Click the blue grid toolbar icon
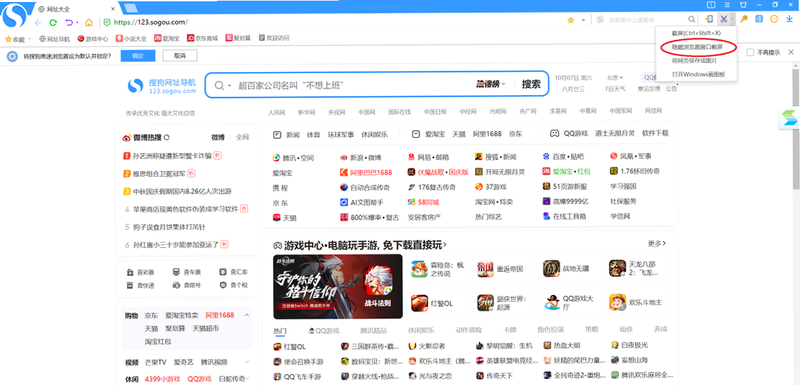The image size is (800, 387). click(759, 19)
